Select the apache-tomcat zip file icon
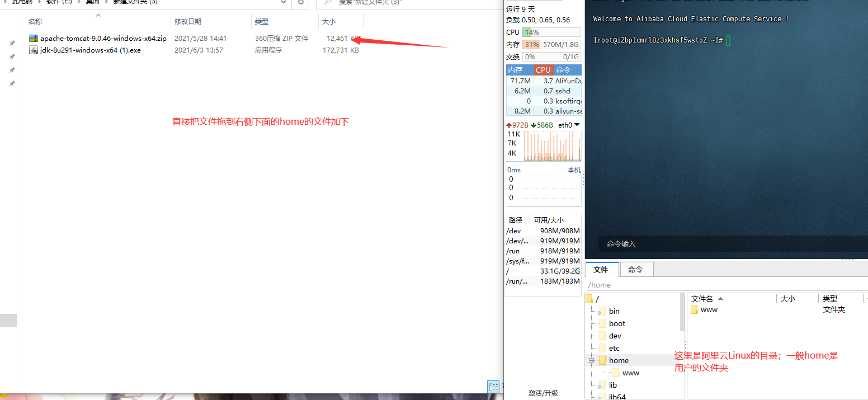Viewport: 868px width, 400px height. (34, 39)
